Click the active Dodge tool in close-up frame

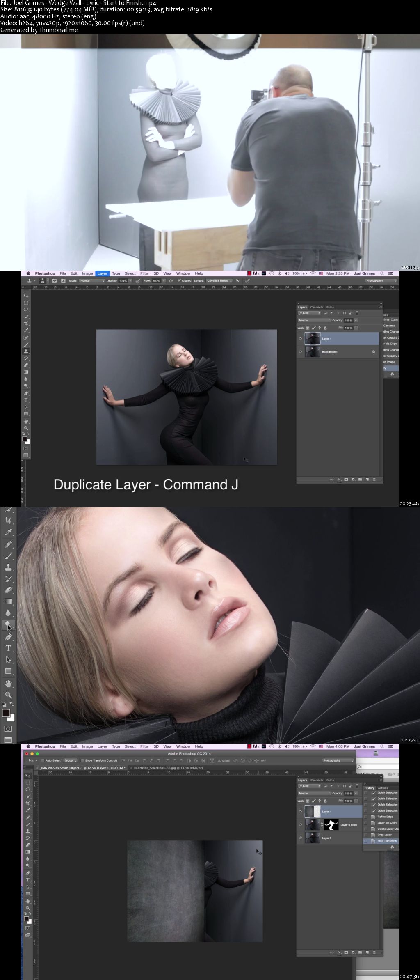(x=8, y=624)
